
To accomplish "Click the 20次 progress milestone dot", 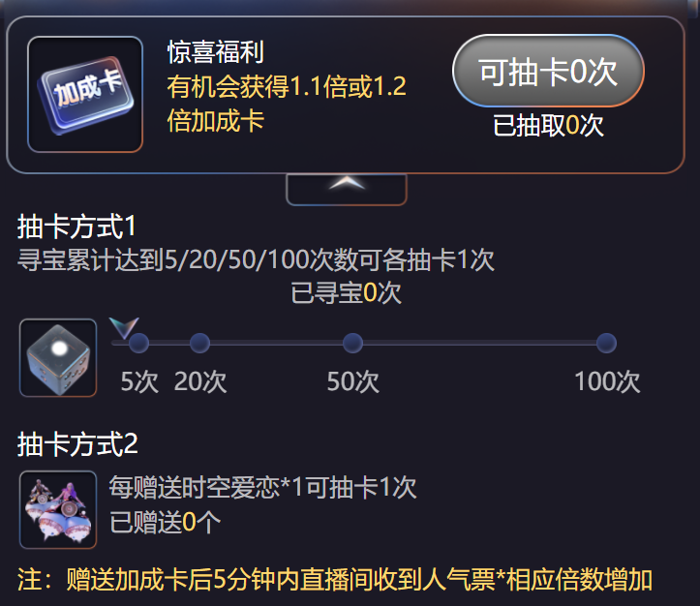I will pyautogui.click(x=199, y=343).
